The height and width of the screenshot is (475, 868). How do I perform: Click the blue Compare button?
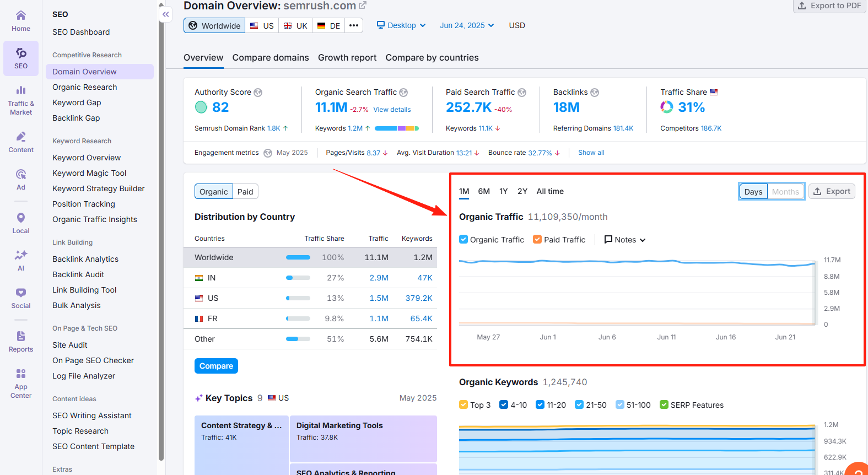click(216, 366)
